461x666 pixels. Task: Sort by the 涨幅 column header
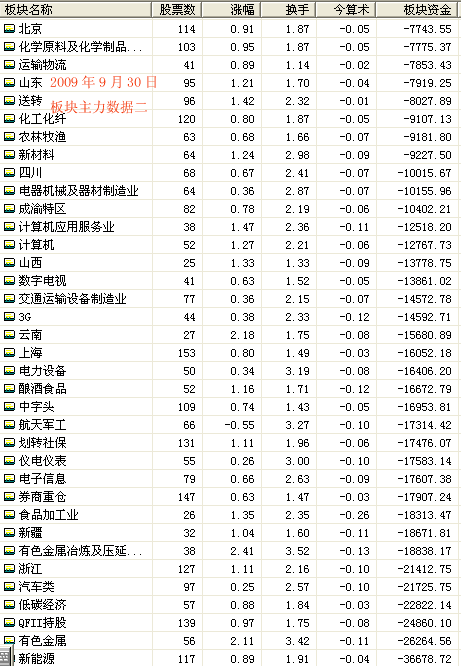pos(231,9)
